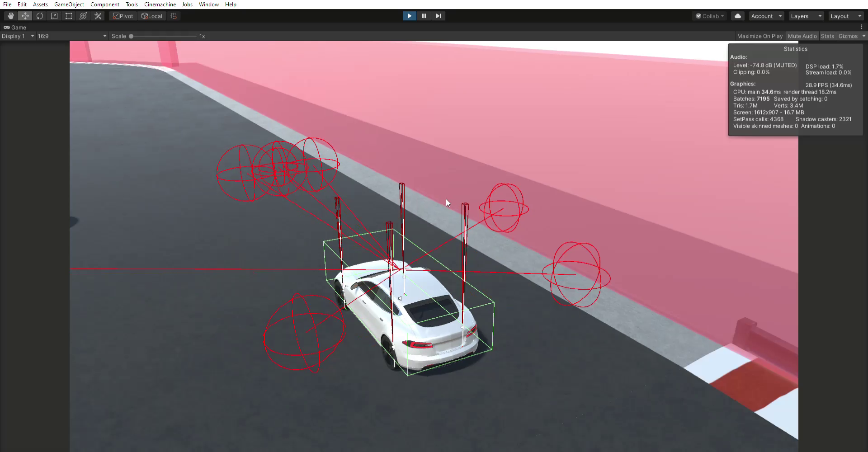Select the Transform tool

point(83,16)
